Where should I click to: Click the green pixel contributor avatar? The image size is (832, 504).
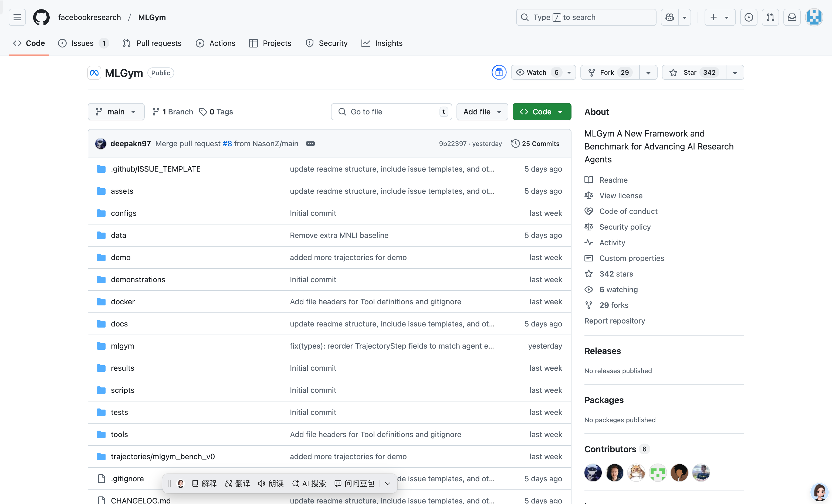pos(658,473)
